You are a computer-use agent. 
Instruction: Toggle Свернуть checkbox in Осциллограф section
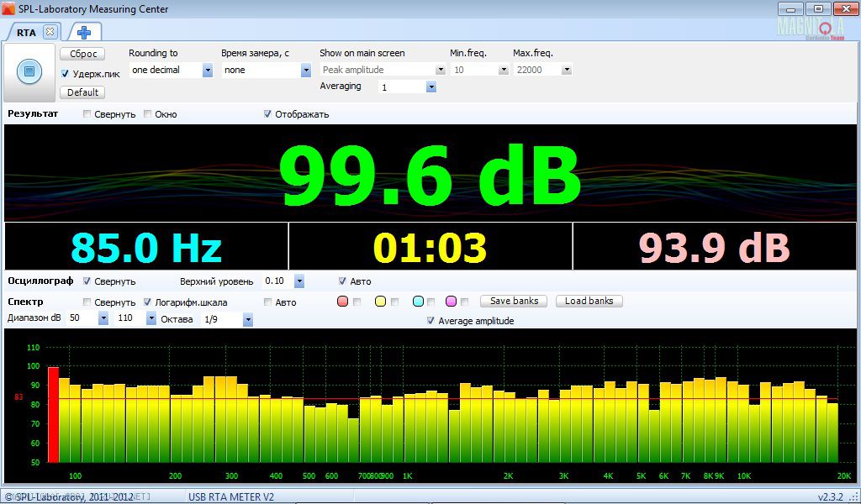[87, 281]
